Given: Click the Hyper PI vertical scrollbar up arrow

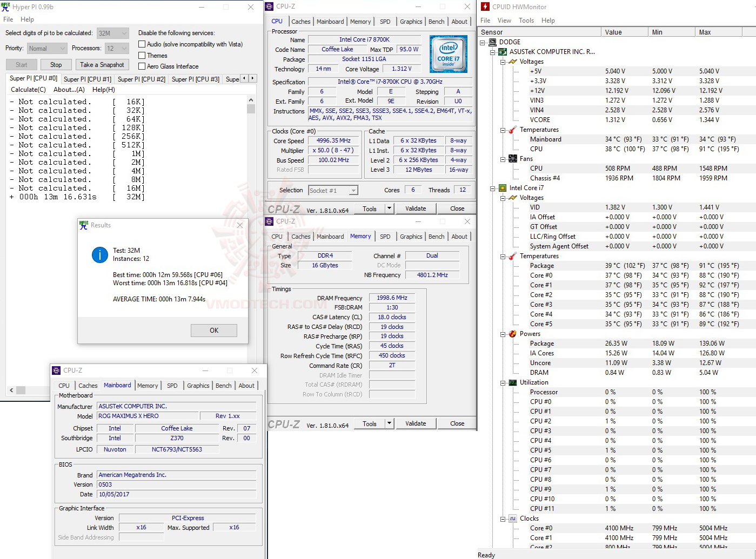Looking at the screenshot, I should (x=251, y=100).
